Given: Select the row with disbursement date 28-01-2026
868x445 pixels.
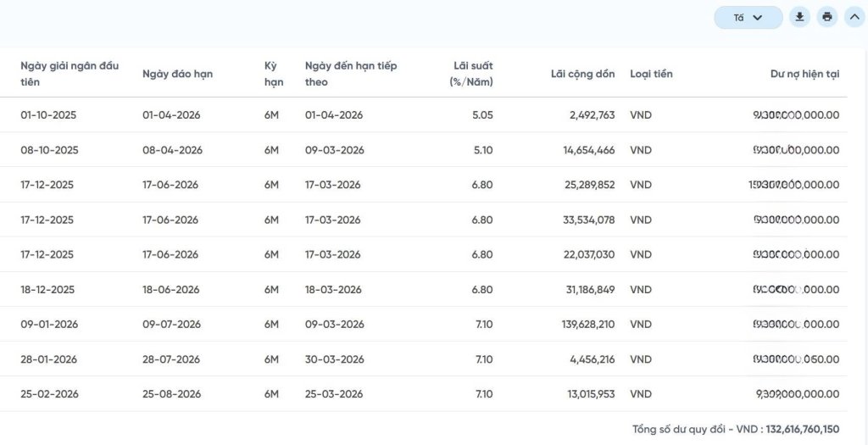Looking at the screenshot, I should tap(48, 359).
